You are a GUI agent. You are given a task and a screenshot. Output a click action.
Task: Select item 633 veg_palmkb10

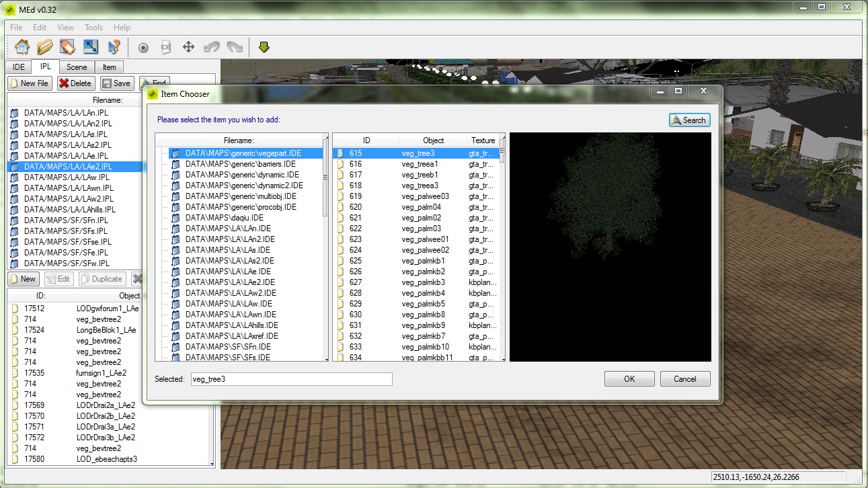pyautogui.click(x=417, y=347)
